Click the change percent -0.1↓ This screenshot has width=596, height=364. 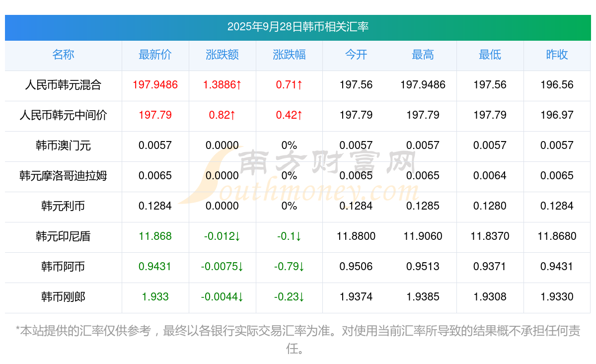coord(289,236)
